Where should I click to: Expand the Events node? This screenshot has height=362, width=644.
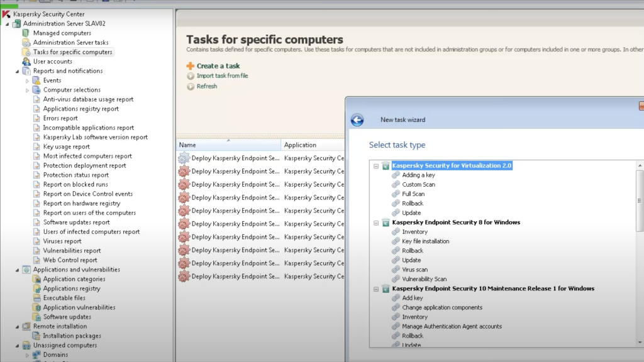(27, 80)
